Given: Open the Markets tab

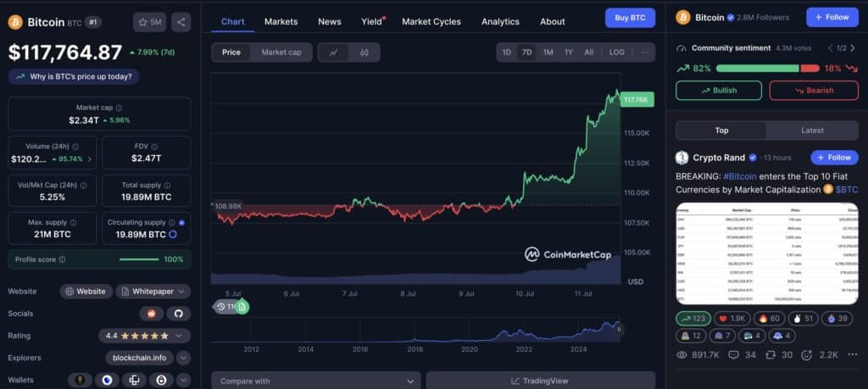Looking at the screenshot, I should pos(281,21).
